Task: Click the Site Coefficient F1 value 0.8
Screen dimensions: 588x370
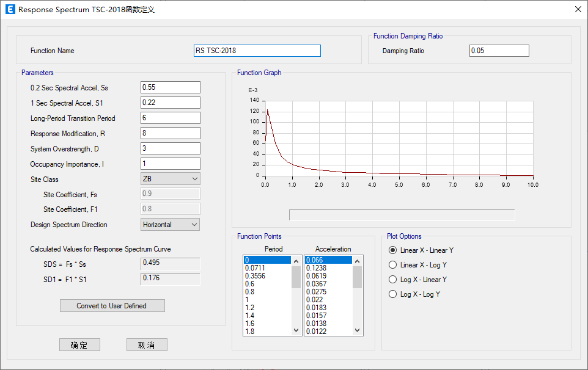Action: [171, 209]
